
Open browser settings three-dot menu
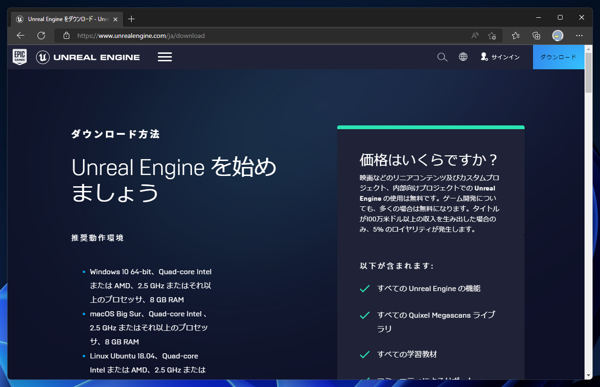point(579,36)
